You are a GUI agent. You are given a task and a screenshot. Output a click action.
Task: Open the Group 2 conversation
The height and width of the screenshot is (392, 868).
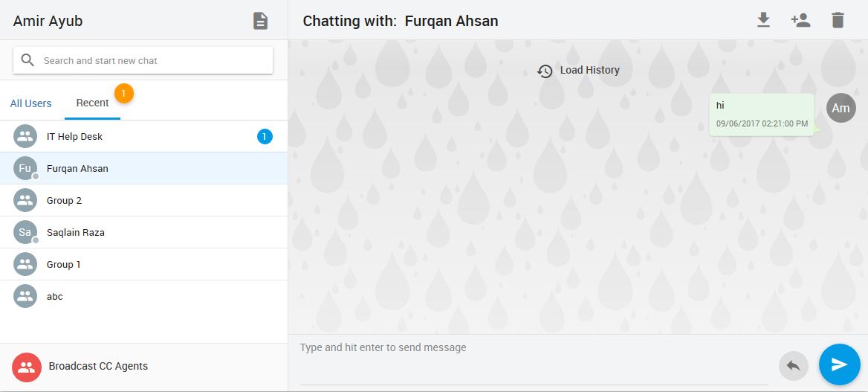pyautogui.click(x=64, y=201)
